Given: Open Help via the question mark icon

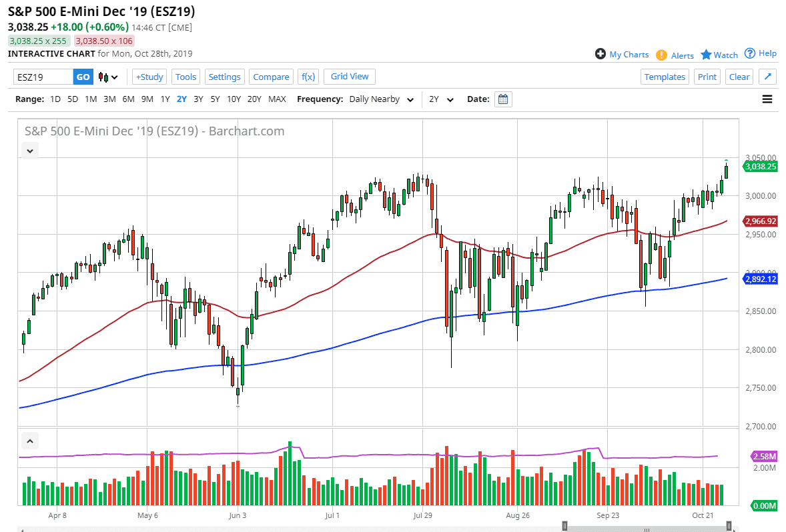Looking at the screenshot, I should point(749,53).
